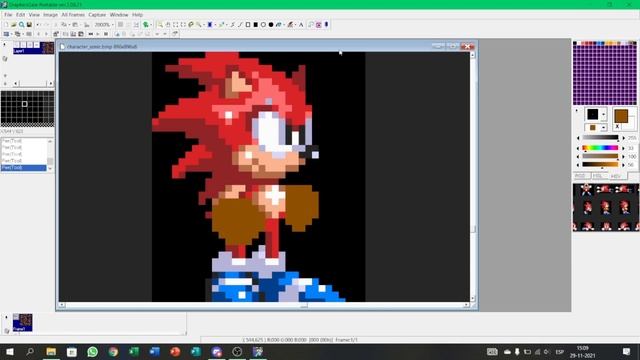The height and width of the screenshot is (360, 640).
Task: Click the Save disk icon
Action: (x=29, y=24)
